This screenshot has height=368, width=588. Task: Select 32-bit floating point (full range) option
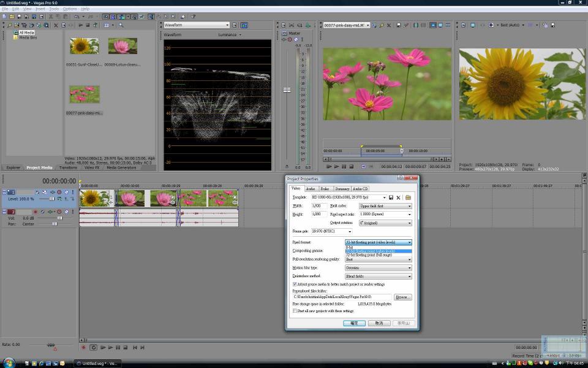pyautogui.click(x=369, y=255)
